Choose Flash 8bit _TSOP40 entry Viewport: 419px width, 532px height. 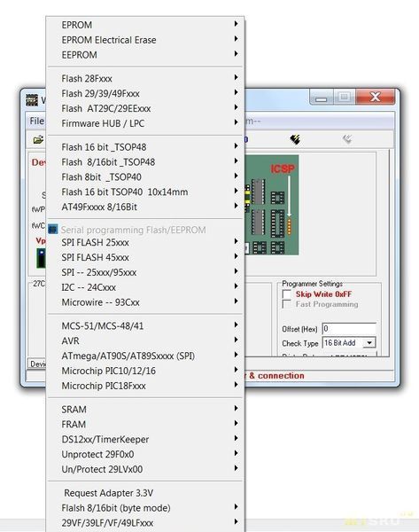(145, 176)
